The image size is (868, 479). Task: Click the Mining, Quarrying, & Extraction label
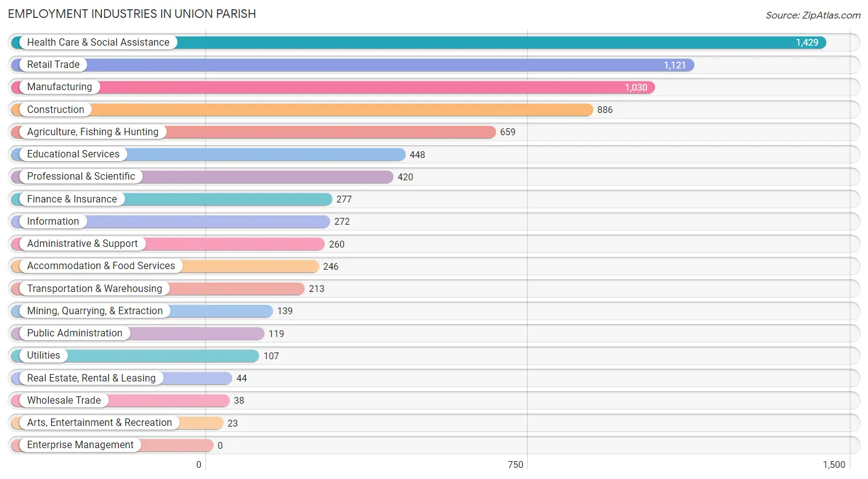click(x=95, y=310)
